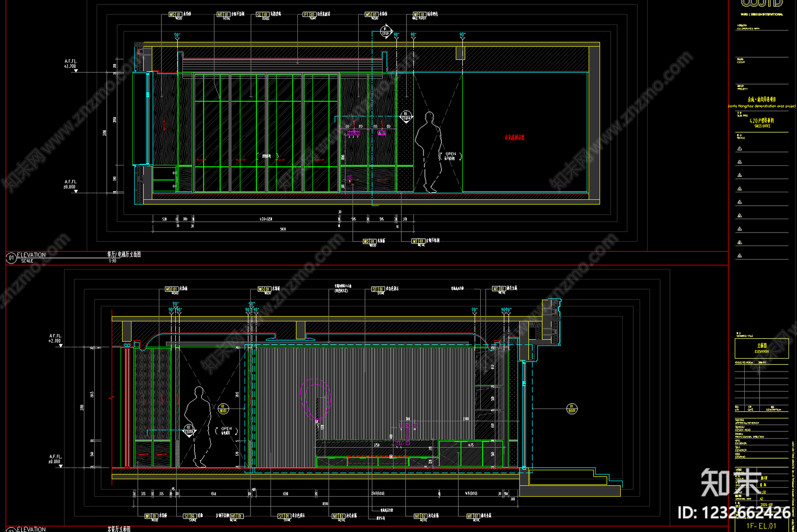Click the ELEVATION drawing title box in title block
This screenshot has width=797, height=532.
point(762,348)
